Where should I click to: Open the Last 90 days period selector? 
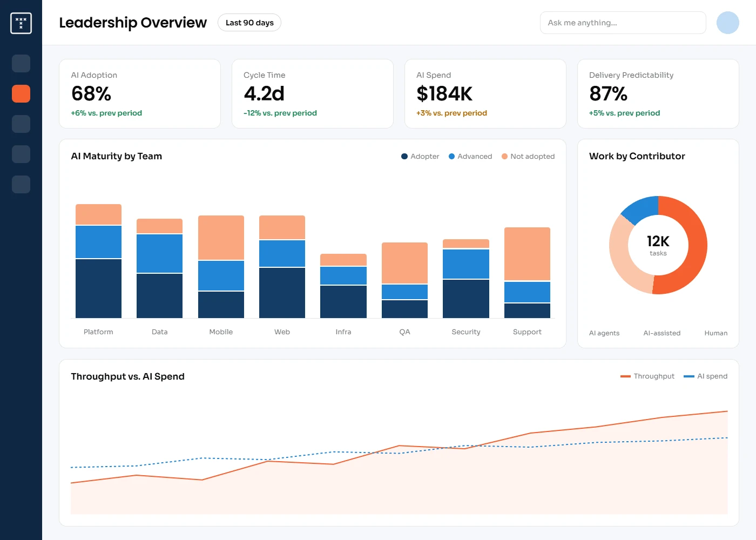(249, 23)
